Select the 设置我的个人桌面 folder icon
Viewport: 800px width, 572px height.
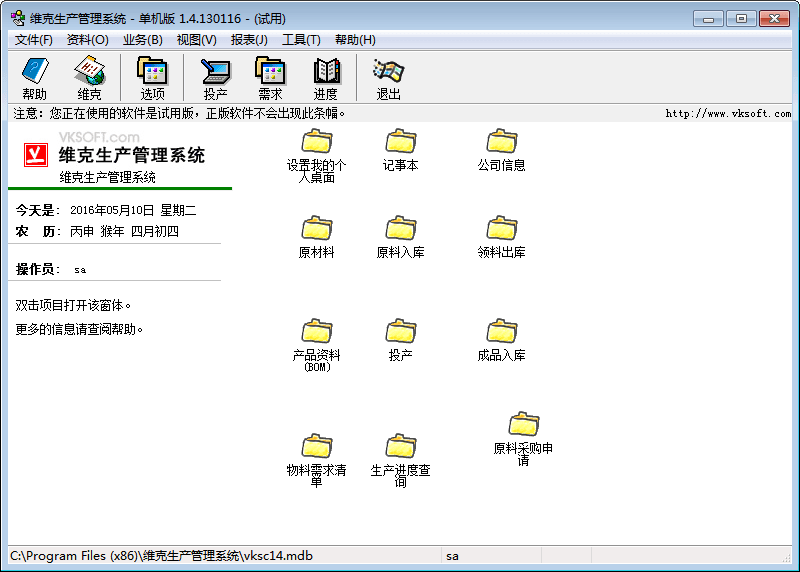click(x=317, y=143)
